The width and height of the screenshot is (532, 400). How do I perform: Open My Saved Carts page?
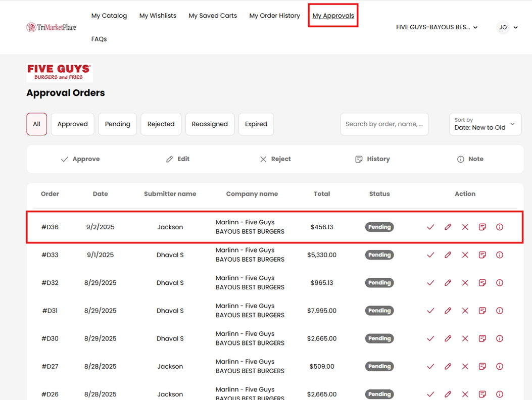(213, 16)
